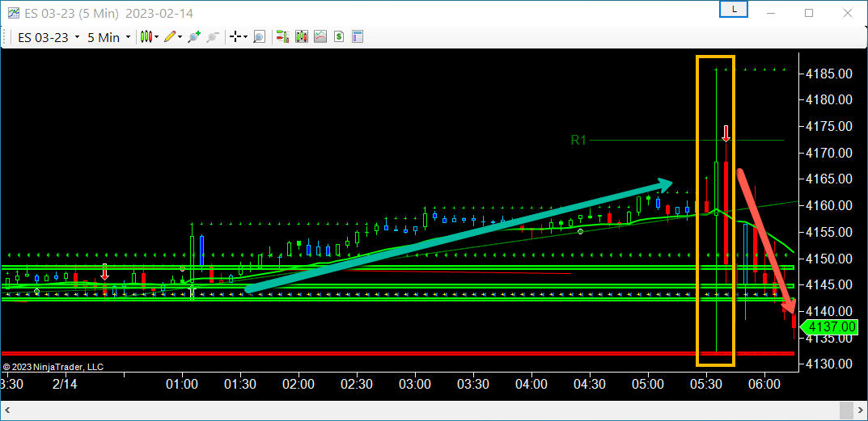Select the crosshair cursor tool
The image size is (868, 421).
235,37
